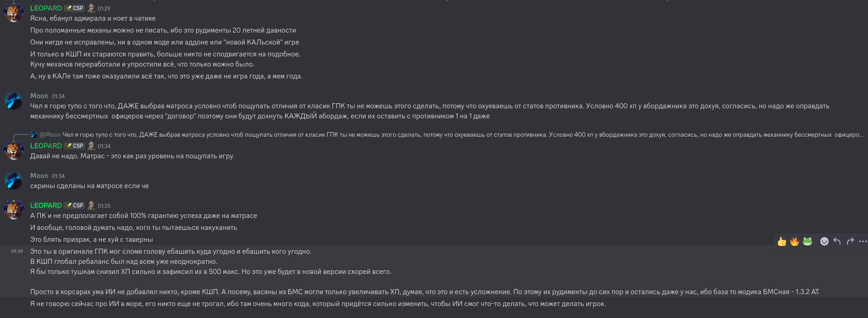Click the small Moon avatar in reply preview
868x318 pixels.
34,135
